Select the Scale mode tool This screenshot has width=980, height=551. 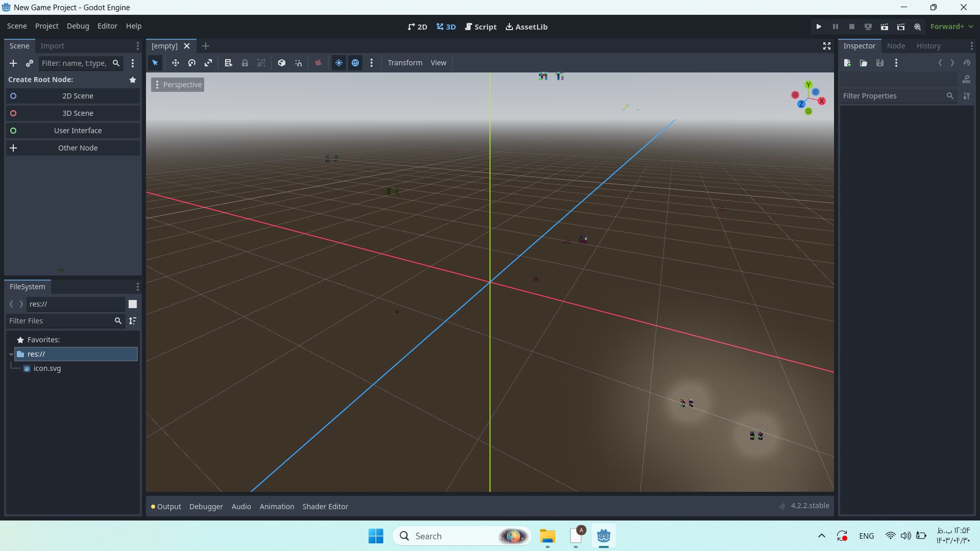tap(208, 63)
